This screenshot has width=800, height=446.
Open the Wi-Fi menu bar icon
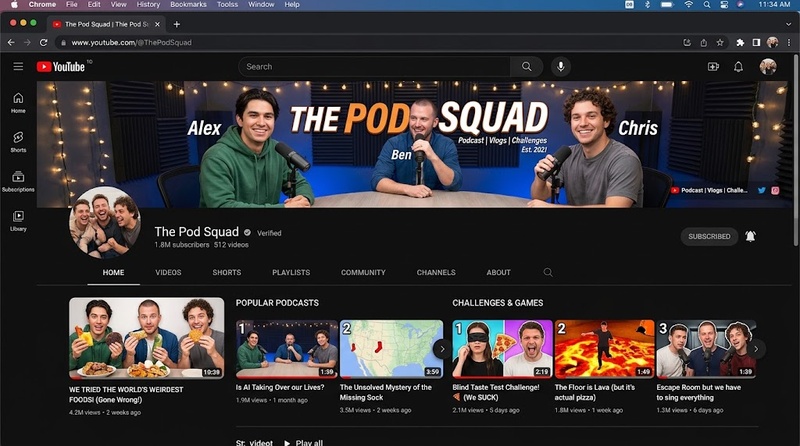point(689,5)
